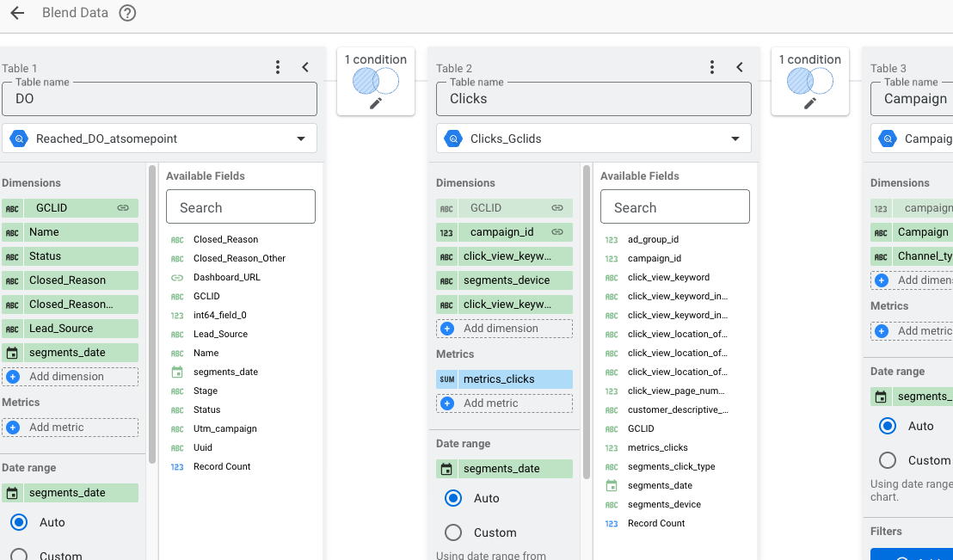Select Custom date range in Table 2
This screenshot has height=560, width=953.
[454, 532]
